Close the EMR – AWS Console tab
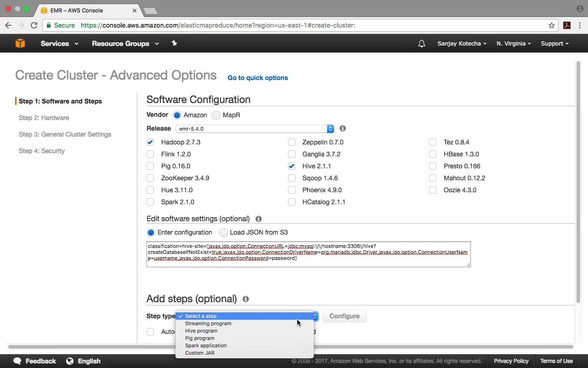The height and width of the screenshot is (368, 588). pos(135,10)
